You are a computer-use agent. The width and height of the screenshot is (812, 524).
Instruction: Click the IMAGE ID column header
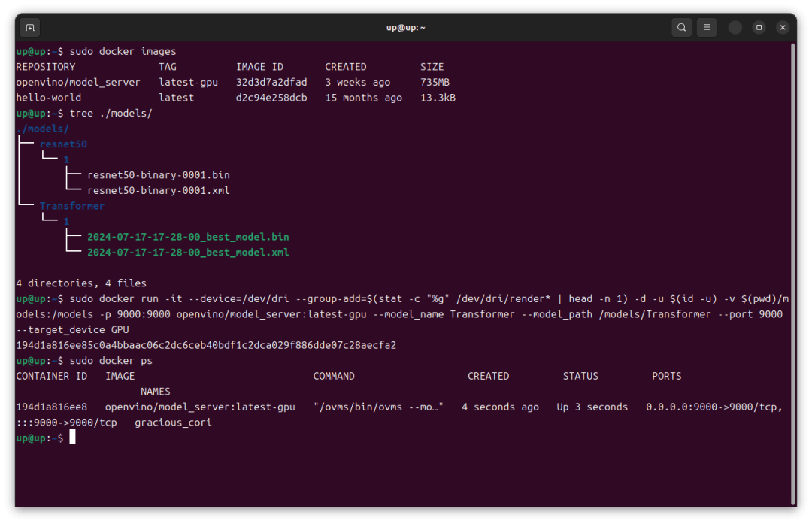tap(259, 67)
